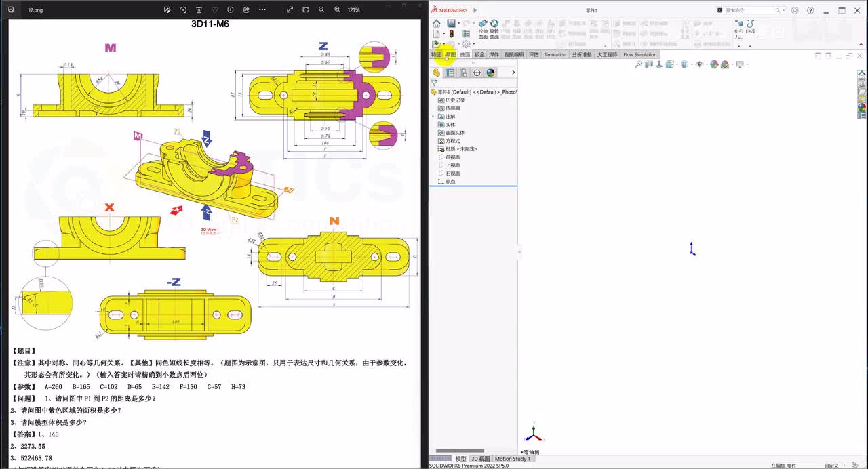The image size is (868, 469).
Task: Open the DimXpertManager tab
Action: (x=477, y=73)
